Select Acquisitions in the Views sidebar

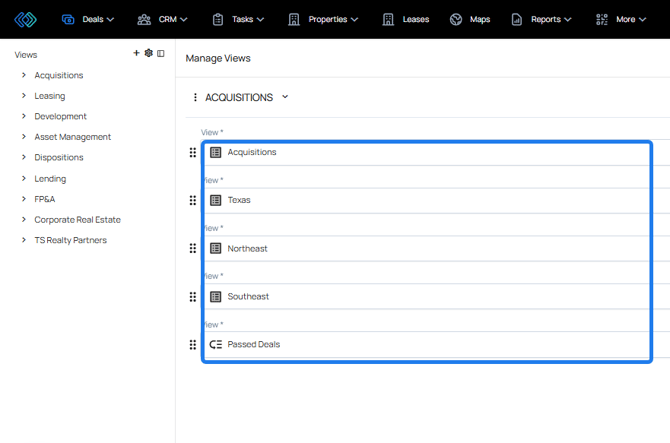pyautogui.click(x=59, y=75)
